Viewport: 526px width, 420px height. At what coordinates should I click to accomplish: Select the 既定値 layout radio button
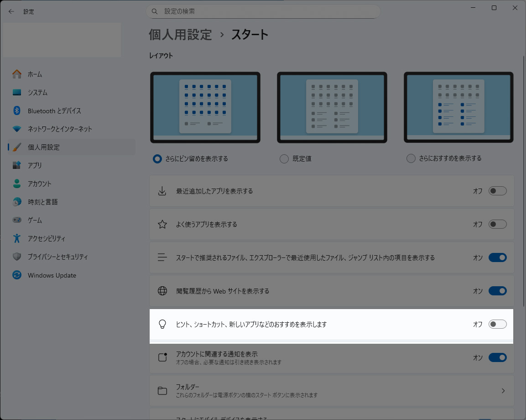[x=284, y=159]
